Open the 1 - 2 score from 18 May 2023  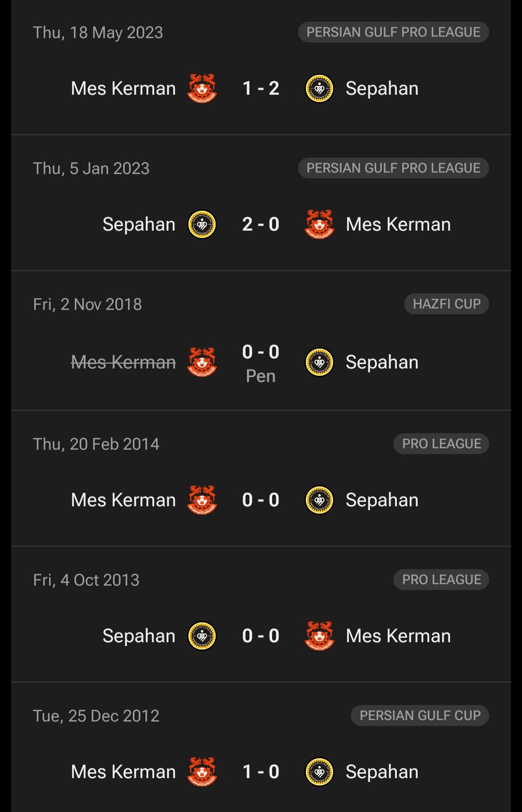[x=261, y=89]
